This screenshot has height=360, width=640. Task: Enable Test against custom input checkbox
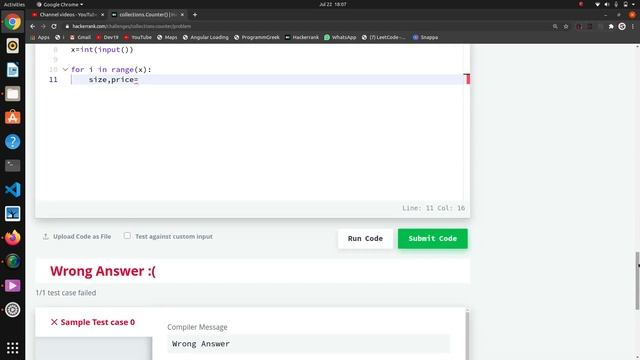pyautogui.click(x=127, y=236)
